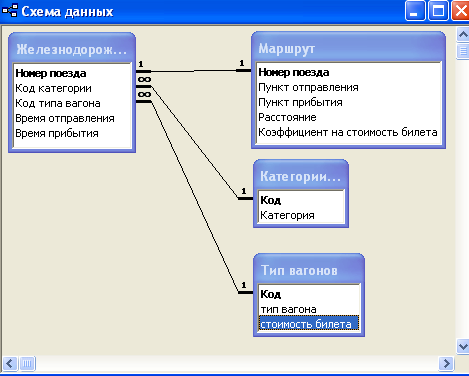Click the horizontal scrollbar left arrow
This screenshot has width=469, height=376.
[10, 363]
